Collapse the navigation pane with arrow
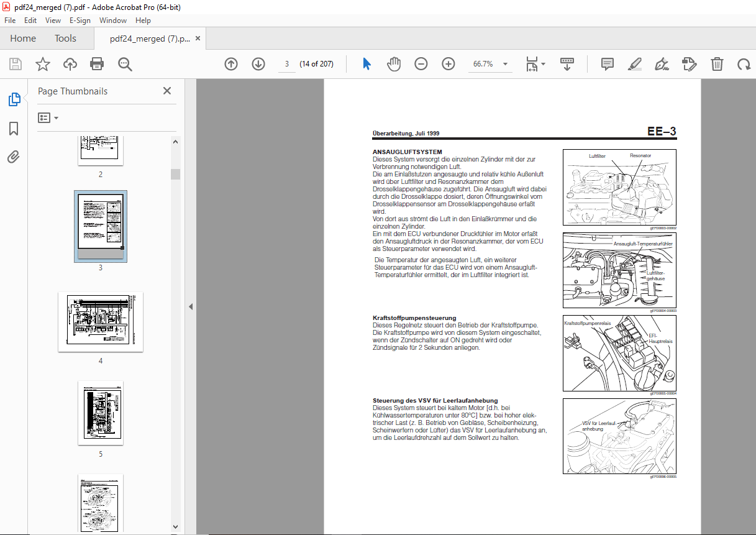 191,306
